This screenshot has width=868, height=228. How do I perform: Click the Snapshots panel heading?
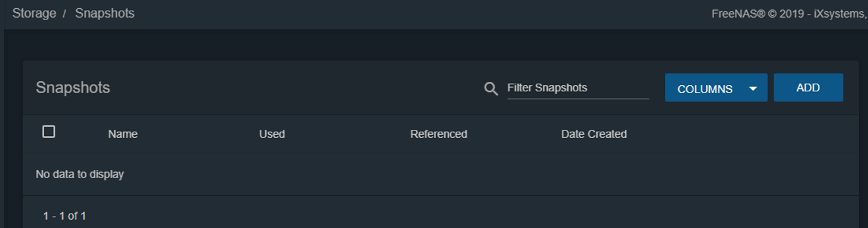tap(73, 88)
